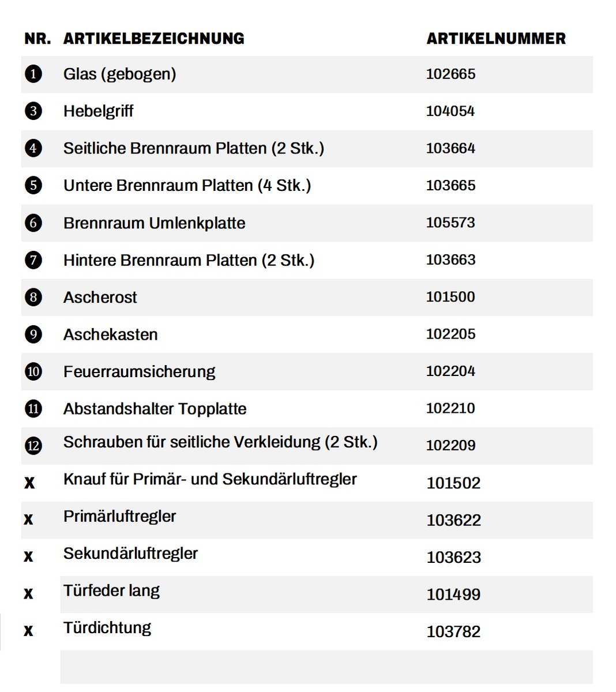Click the ARTIKELBEZEICHNUNG column header
The height and width of the screenshot is (692, 616).
[x=153, y=39]
